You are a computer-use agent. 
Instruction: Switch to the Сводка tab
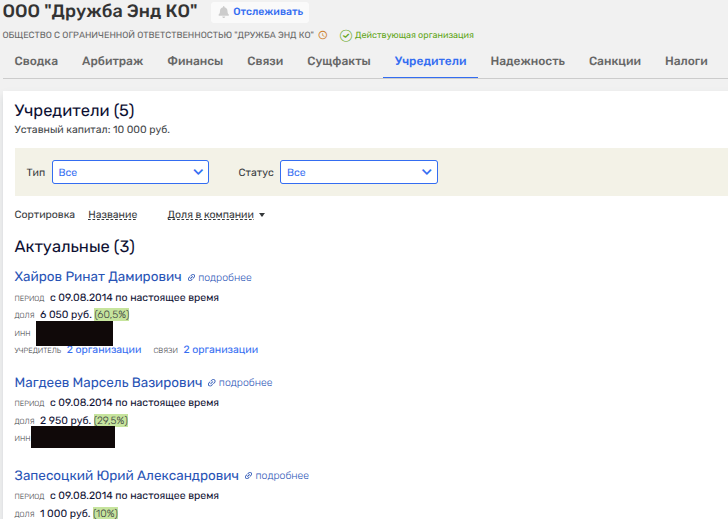coord(36,61)
